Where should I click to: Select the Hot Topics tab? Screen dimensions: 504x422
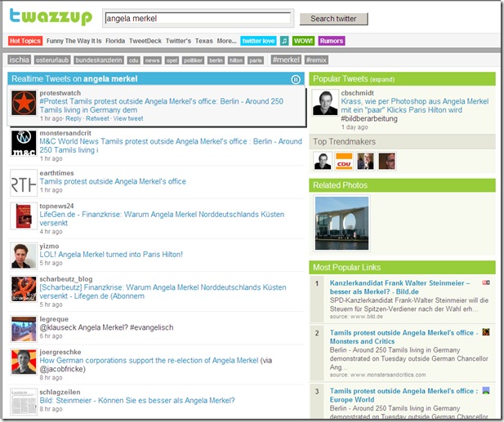pyautogui.click(x=25, y=41)
